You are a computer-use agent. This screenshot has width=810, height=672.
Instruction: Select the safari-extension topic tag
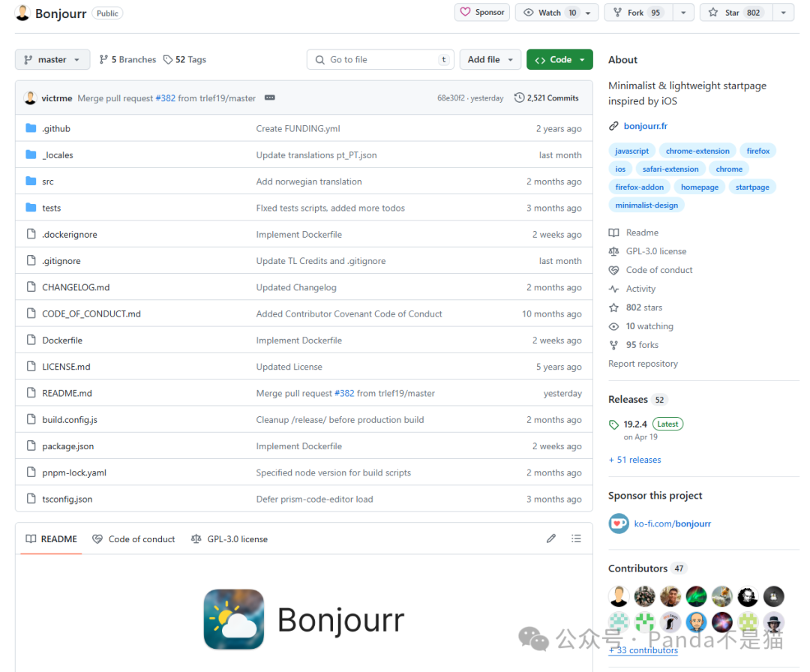670,169
